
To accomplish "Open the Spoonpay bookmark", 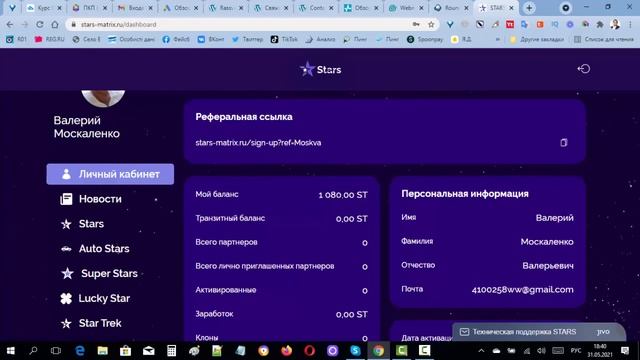I will [425, 39].
